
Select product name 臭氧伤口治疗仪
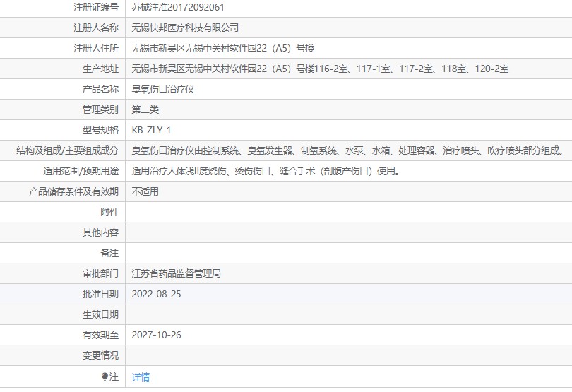[162, 89]
